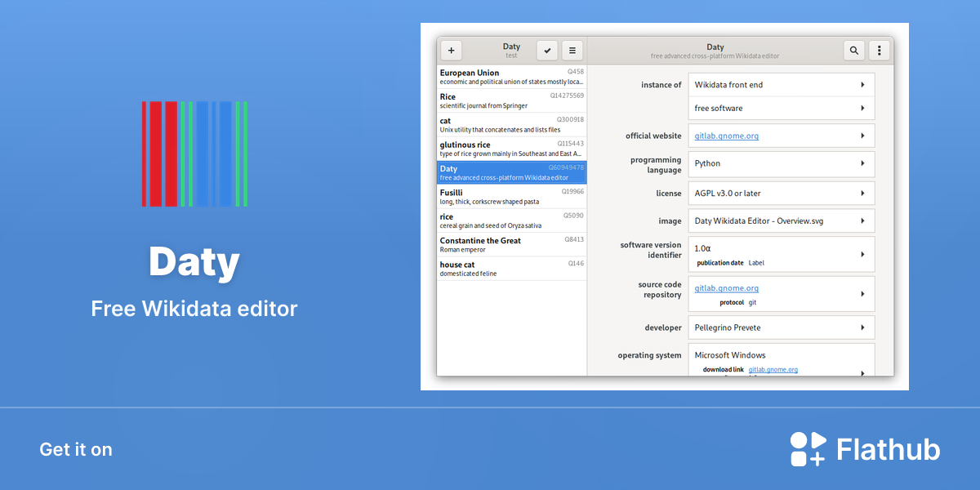Screen dimensions: 980x490
Task: Click the 'protocol' qualifier label
Action: pos(732,302)
